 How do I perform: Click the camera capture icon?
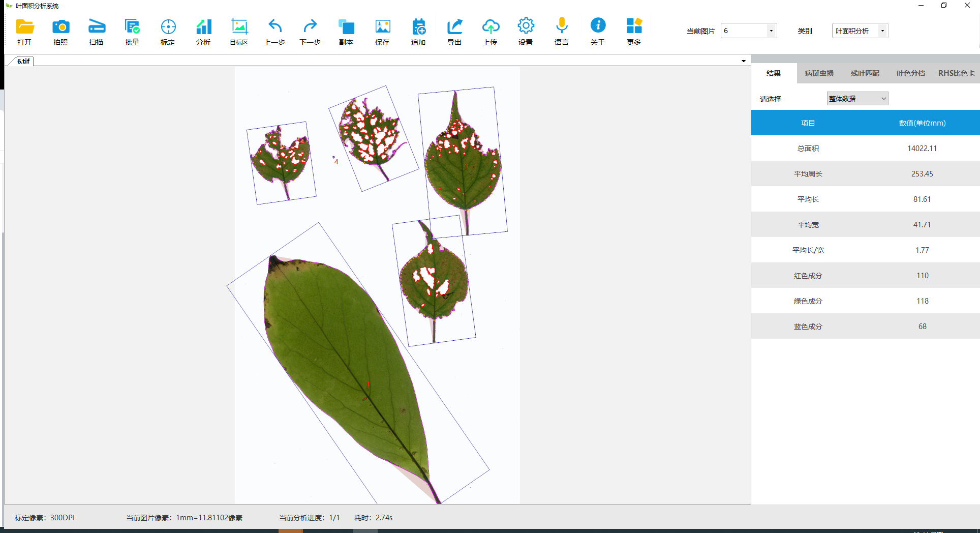[60, 27]
